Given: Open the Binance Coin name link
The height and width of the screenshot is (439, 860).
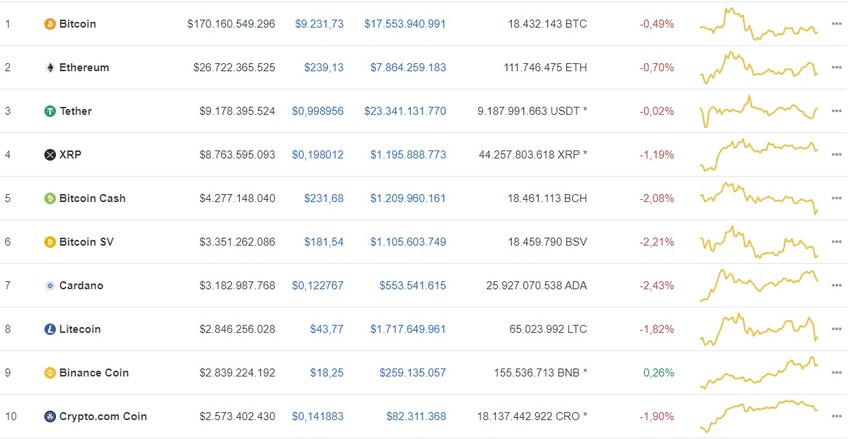Looking at the screenshot, I should pyautogui.click(x=94, y=373).
